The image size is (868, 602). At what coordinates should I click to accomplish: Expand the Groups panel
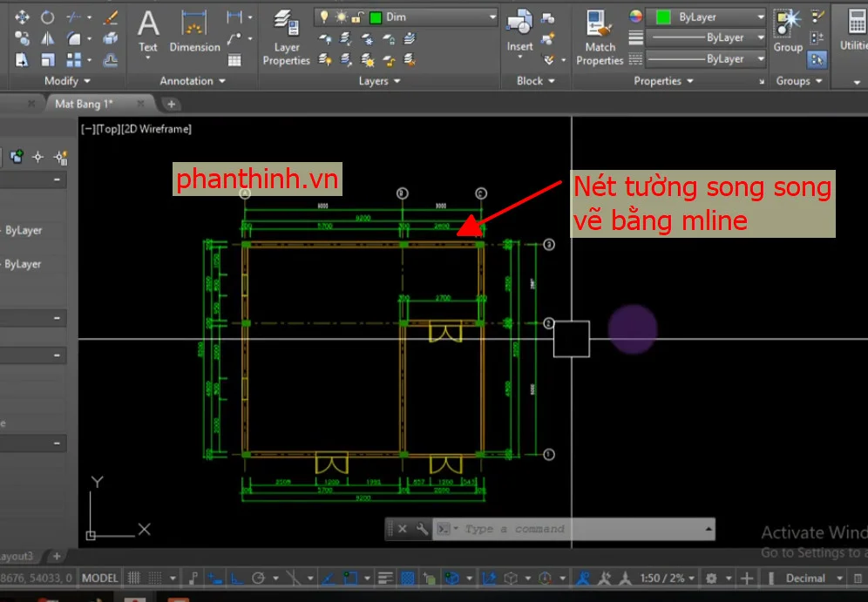(x=799, y=81)
